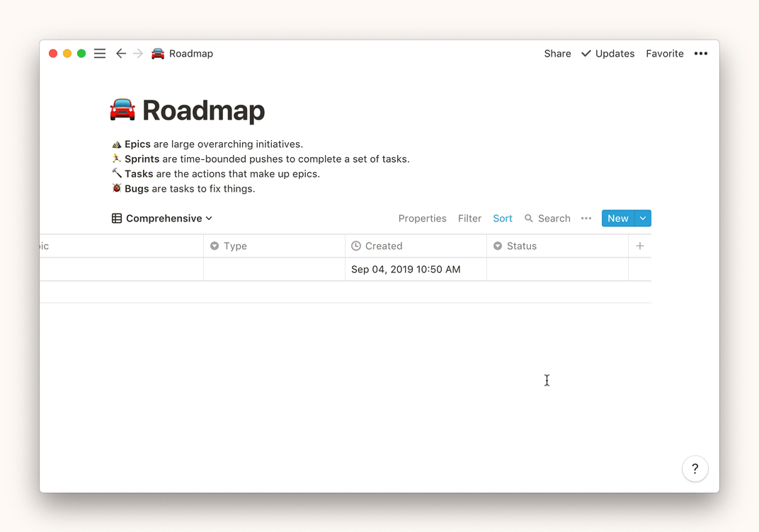Toggle Favorite for this page
759x532 pixels.
pyautogui.click(x=664, y=54)
